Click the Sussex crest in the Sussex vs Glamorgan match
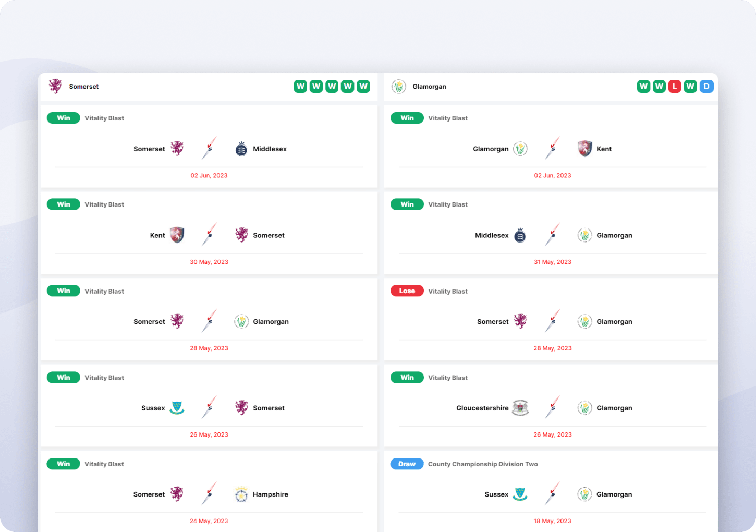 (520, 494)
